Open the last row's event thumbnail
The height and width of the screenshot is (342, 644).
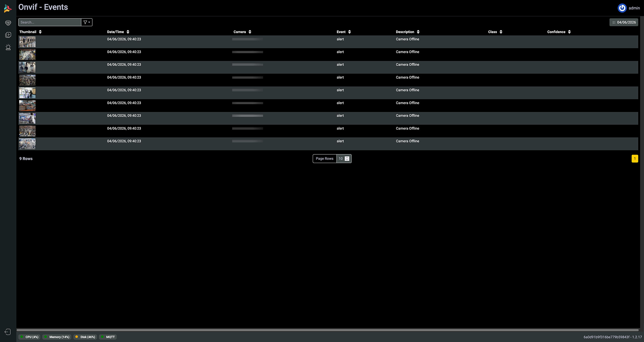click(x=27, y=144)
